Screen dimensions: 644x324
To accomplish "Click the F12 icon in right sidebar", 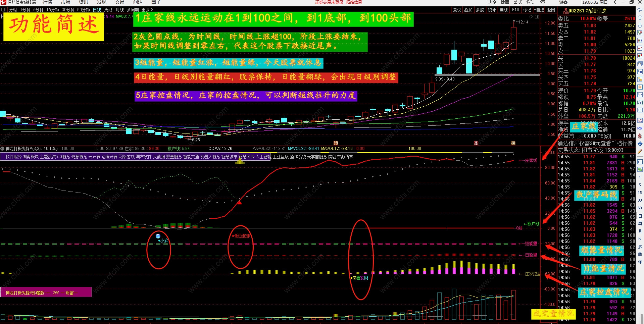I will (x=640, y=95).
